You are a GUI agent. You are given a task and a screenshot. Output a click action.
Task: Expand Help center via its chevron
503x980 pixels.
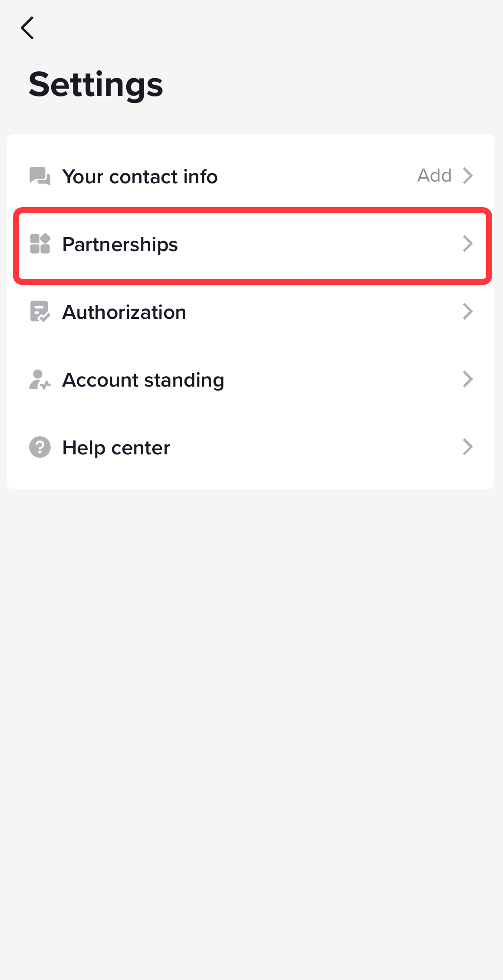(467, 447)
